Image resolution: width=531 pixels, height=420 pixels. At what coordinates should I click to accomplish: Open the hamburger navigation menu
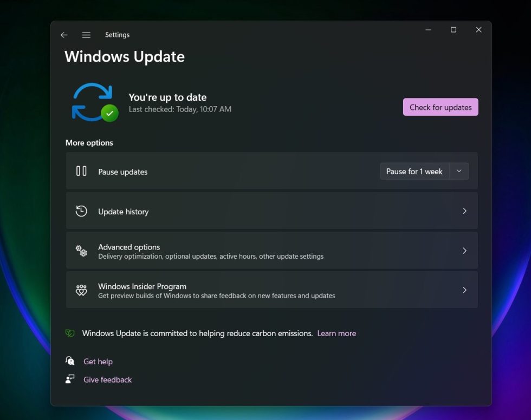[x=86, y=35]
